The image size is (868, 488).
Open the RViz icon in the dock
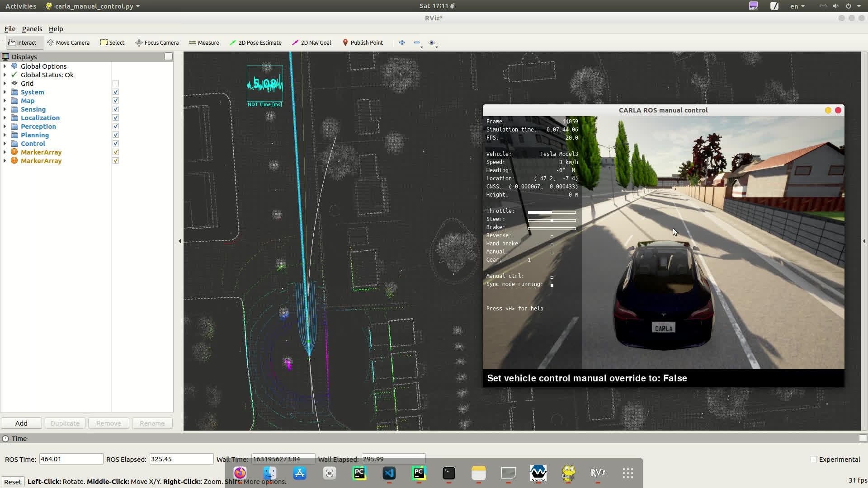[x=598, y=473]
